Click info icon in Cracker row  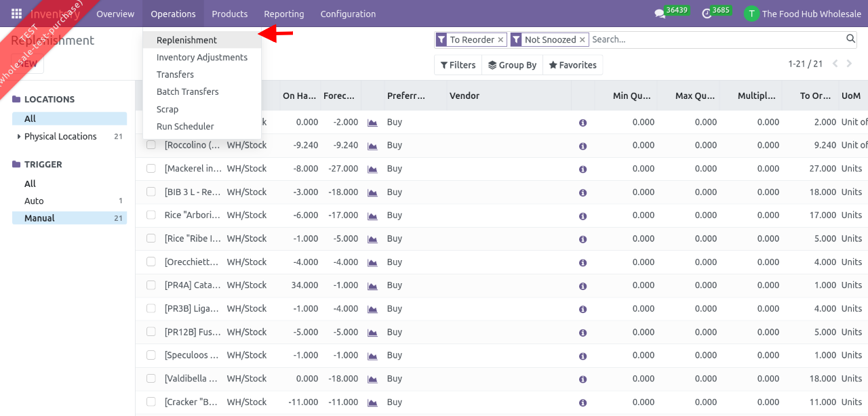[x=583, y=402]
